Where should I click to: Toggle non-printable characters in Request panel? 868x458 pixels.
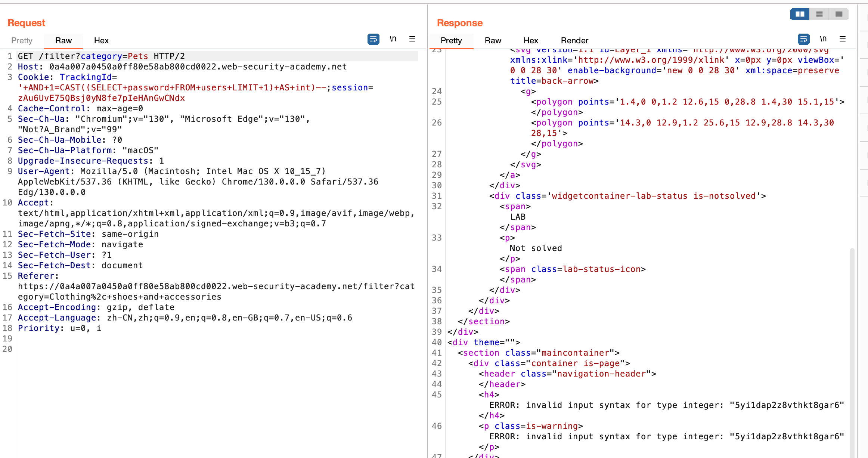point(393,39)
